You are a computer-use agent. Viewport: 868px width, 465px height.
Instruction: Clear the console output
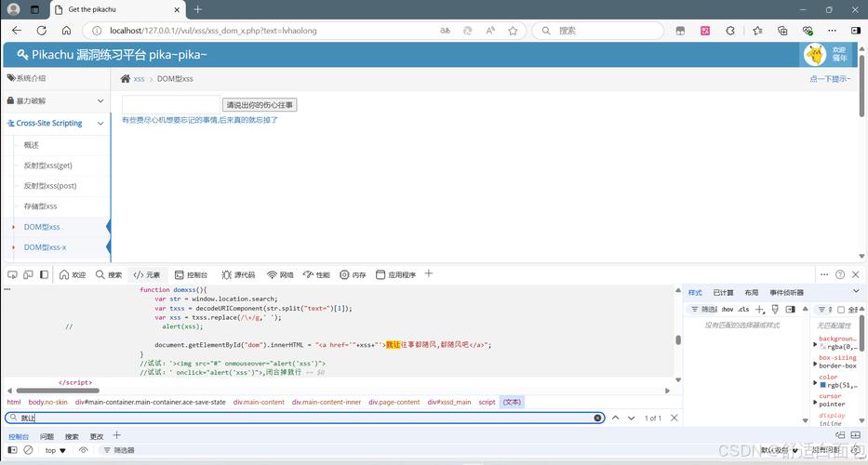(28, 450)
